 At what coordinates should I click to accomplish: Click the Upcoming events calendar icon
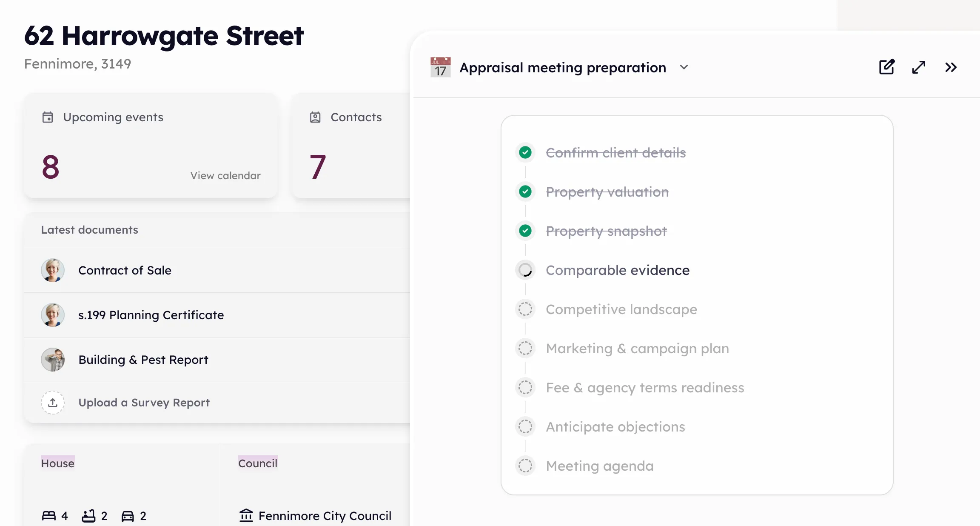pyautogui.click(x=48, y=117)
